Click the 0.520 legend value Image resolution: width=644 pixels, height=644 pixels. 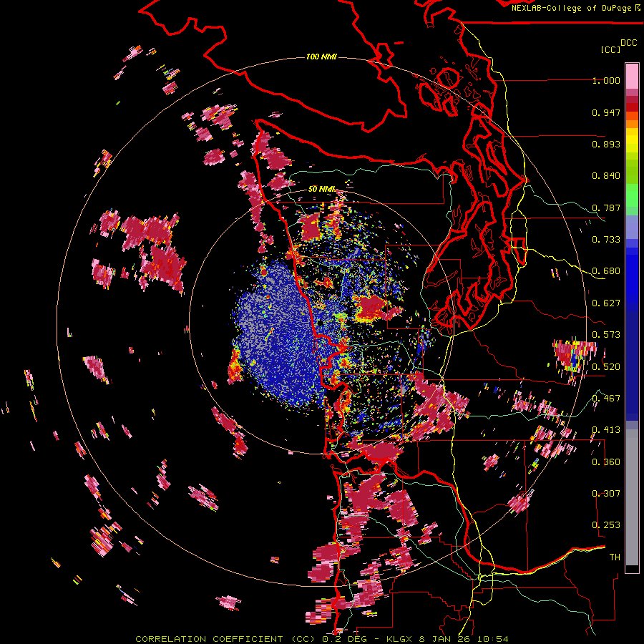[x=606, y=367]
